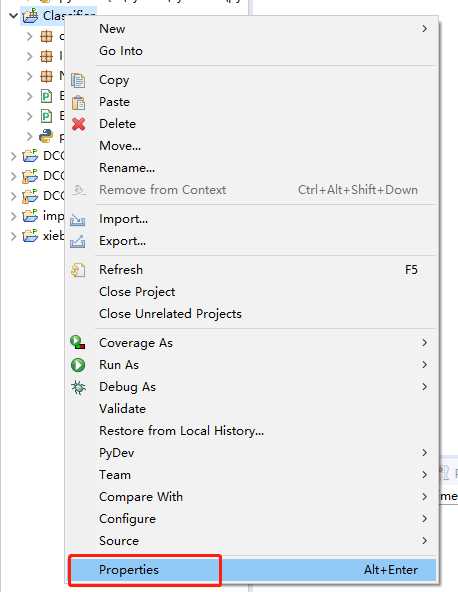Click the Refresh icon
458x592 pixels.
pos(78,270)
